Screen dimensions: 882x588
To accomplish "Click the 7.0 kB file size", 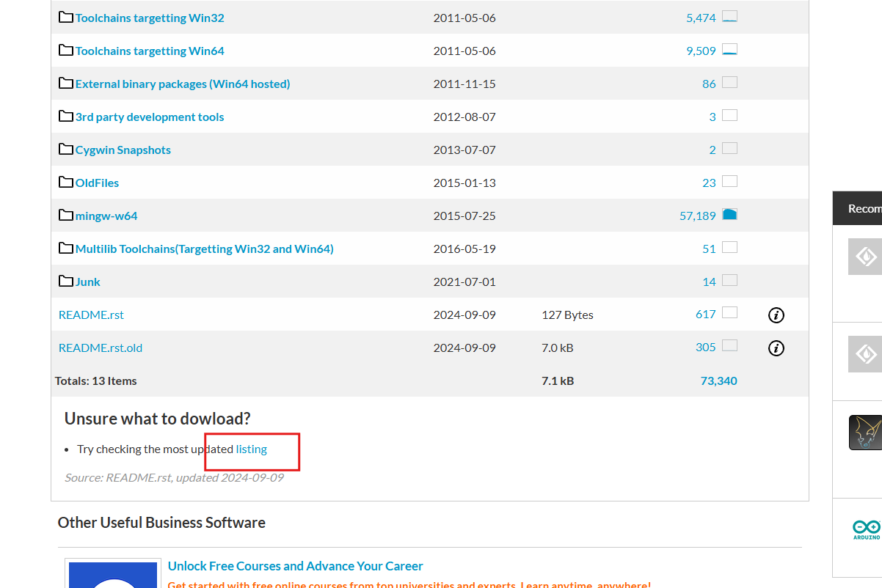I will (558, 348).
